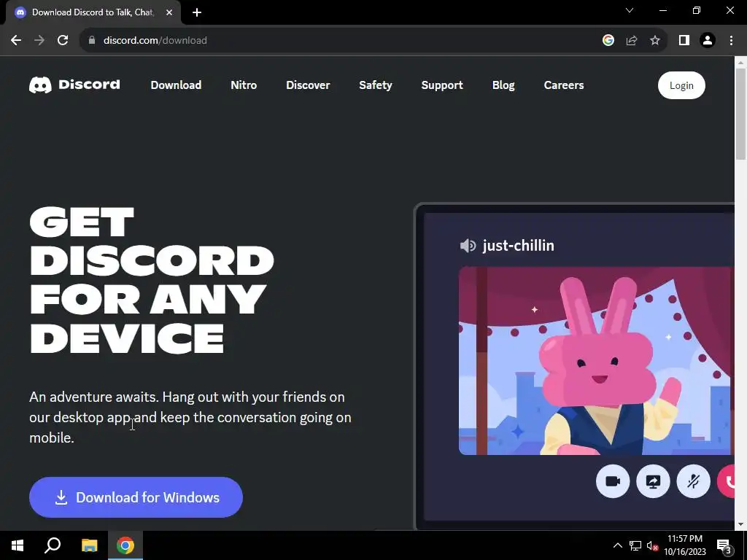The image size is (747, 560).
Task: Visit the Careers page
Action: pos(564,85)
